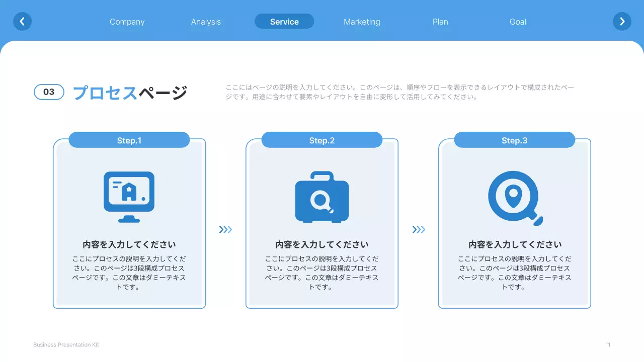The width and height of the screenshot is (644, 362).
Task: Click the monitor icon in Step.1 card
Action: (x=129, y=197)
